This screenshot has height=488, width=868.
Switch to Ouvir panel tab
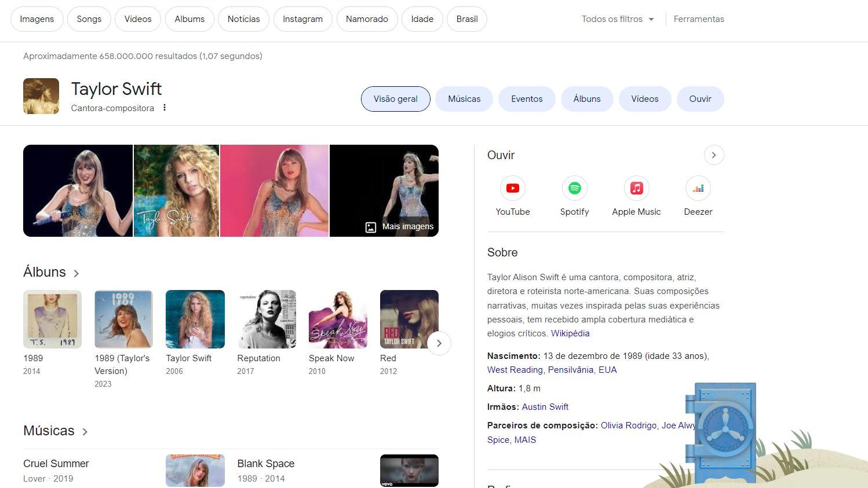click(700, 99)
